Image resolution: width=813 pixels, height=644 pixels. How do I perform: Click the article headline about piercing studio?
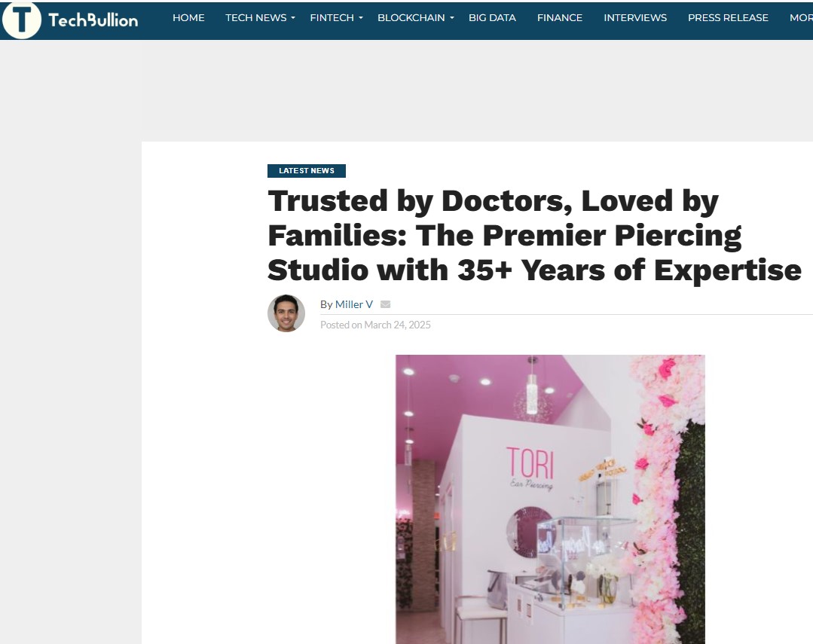tap(534, 236)
